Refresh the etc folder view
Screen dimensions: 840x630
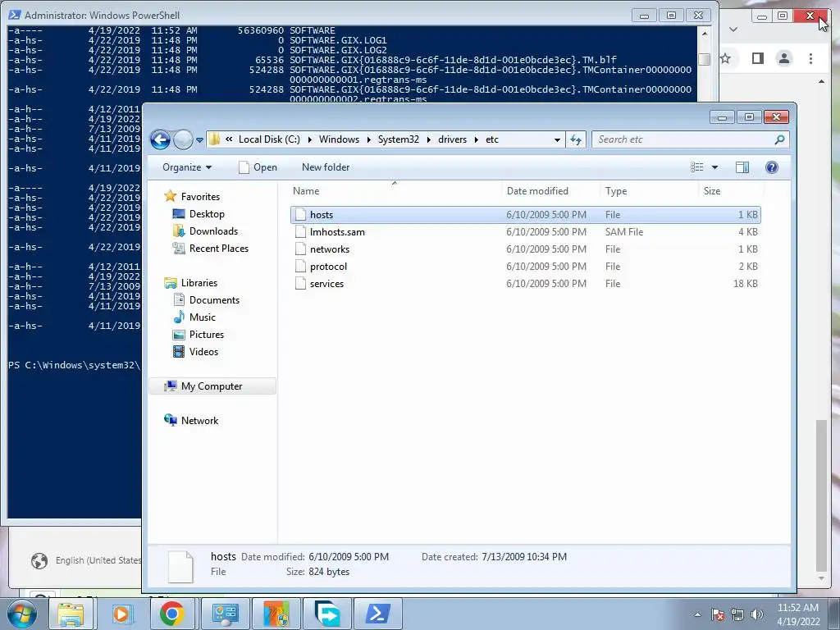click(x=576, y=139)
